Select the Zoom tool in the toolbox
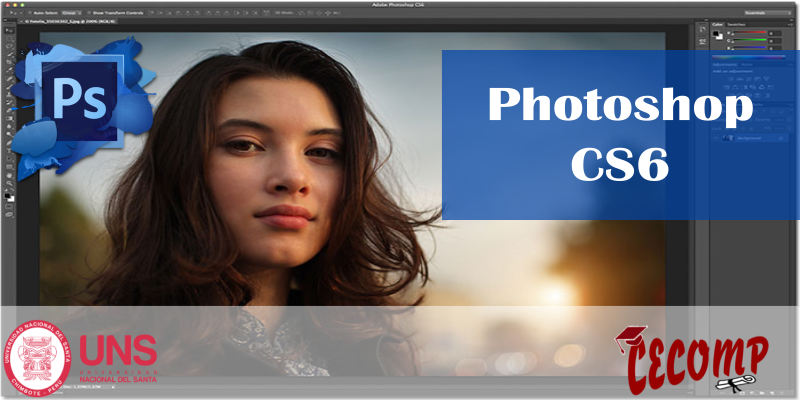The height and width of the screenshot is (400, 800). tap(9, 184)
